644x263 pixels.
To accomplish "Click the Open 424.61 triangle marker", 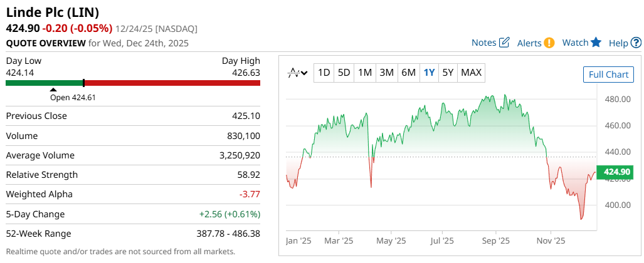I will (53, 90).
